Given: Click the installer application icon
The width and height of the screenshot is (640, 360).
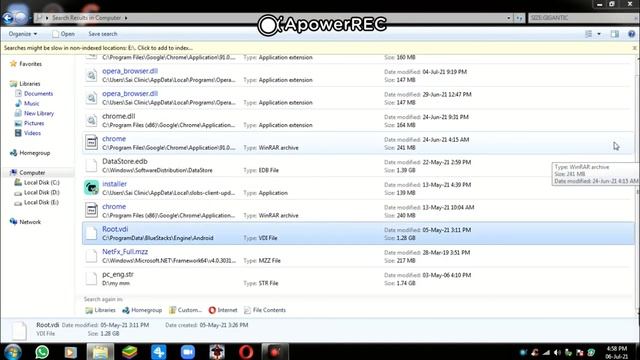Looking at the screenshot, I should (91, 188).
